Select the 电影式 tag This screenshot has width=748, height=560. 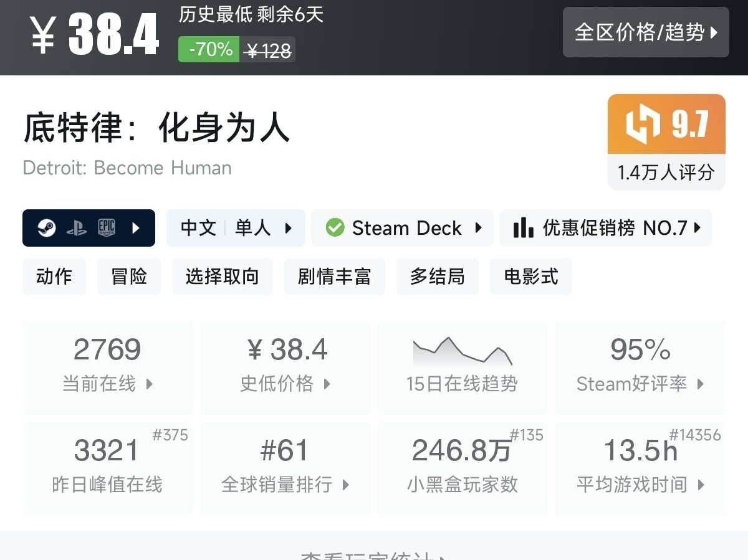[x=531, y=277]
